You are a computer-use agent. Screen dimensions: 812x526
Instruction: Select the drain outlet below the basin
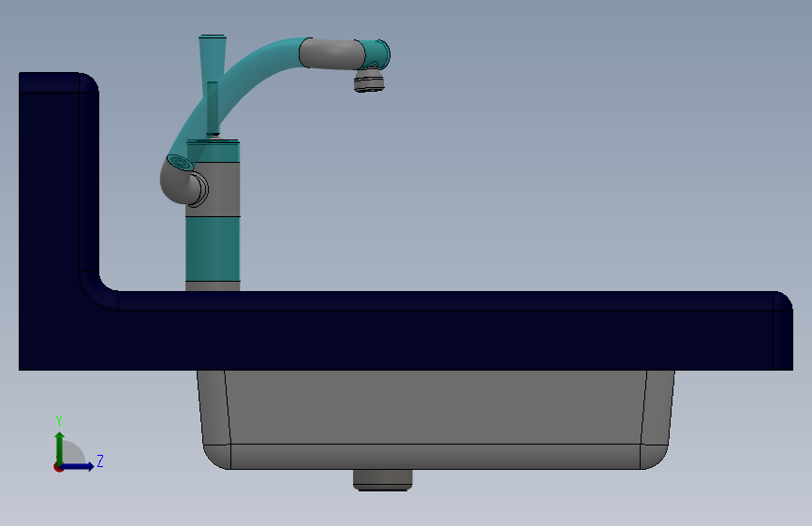click(383, 480)
